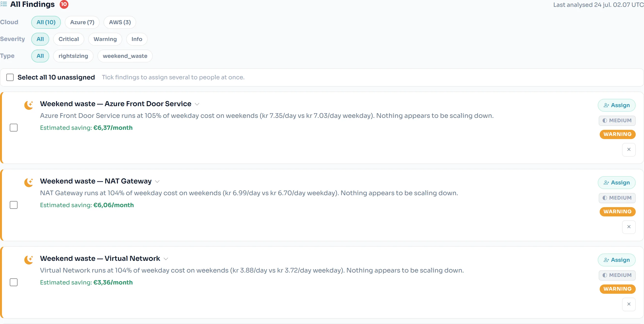This screenshot has width=644, height=324.
Task: Filter by weekend_waste type
Action: 125,56
